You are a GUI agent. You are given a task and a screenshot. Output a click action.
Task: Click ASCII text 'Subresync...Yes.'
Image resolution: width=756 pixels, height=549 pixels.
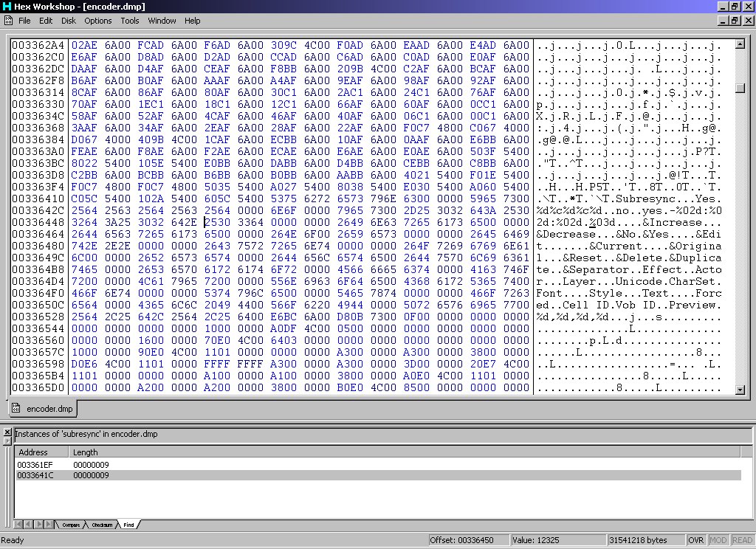669,198
